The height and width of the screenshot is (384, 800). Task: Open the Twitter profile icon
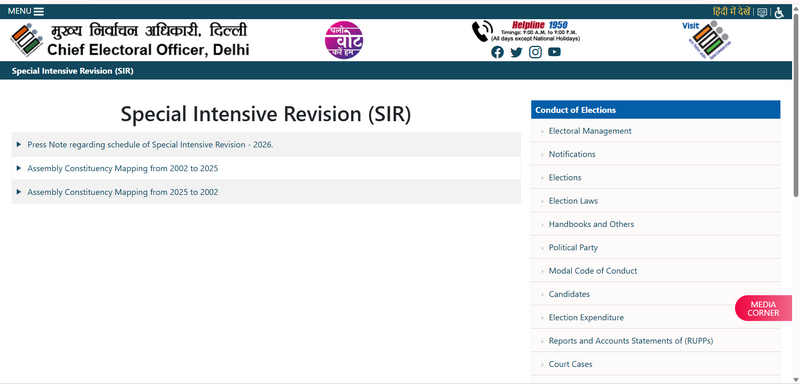coord(516,52)
